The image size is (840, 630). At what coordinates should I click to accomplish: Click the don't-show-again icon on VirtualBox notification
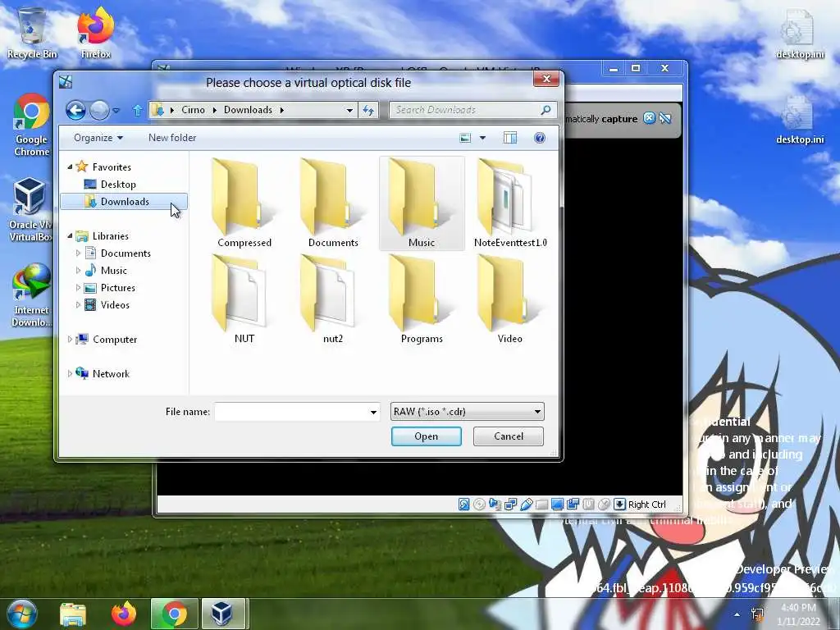point(664,118)
